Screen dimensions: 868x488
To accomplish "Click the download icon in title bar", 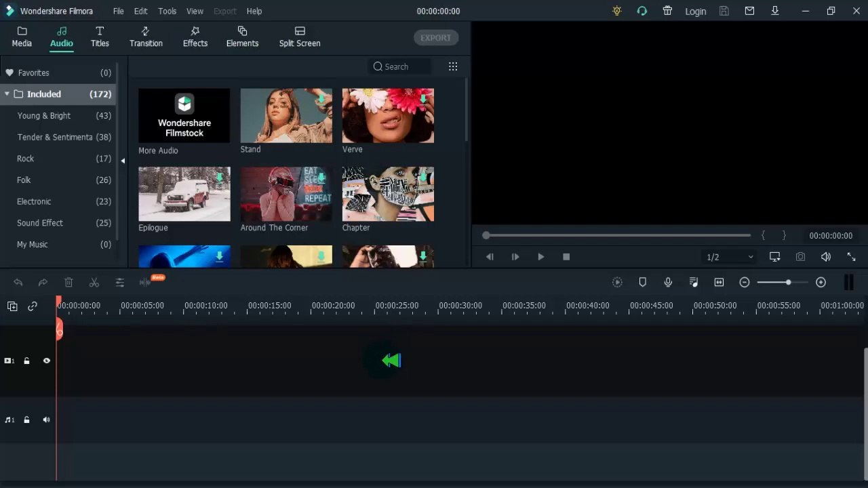I will coord(775,11).
